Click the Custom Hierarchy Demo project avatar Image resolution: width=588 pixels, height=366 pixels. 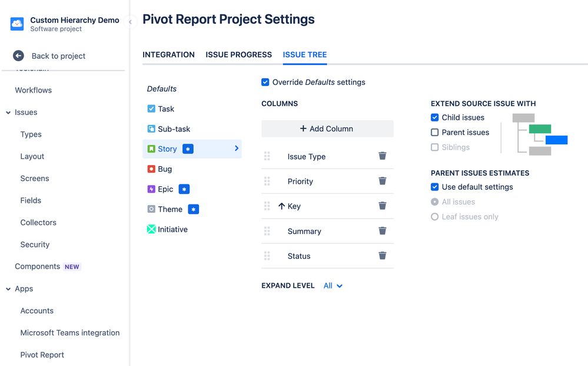point(16,24)
